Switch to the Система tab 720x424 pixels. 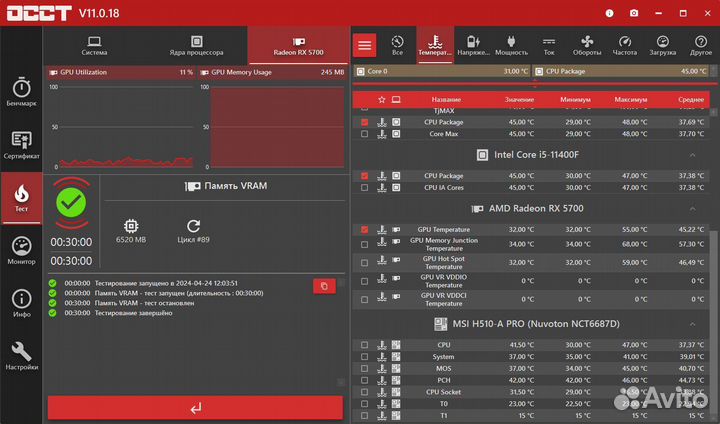[x=95, y=46]
